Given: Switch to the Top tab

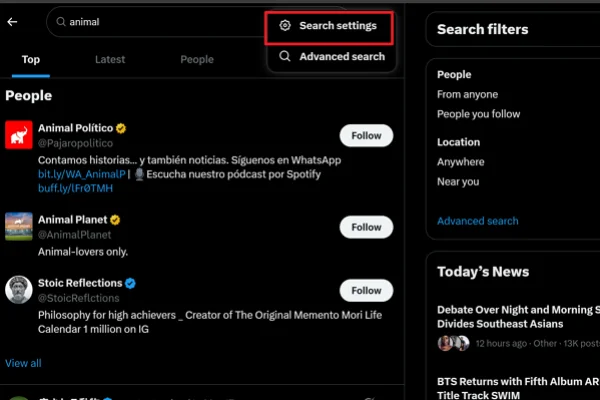Looking at the screenshot, I should click(x=31, y=60).
